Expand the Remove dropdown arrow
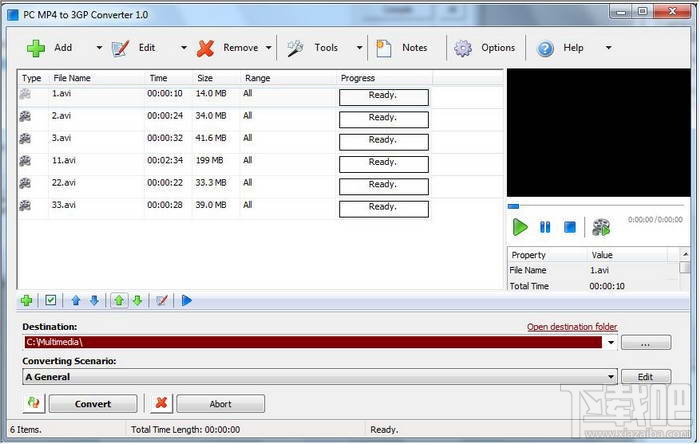The image size is (700, 444). coord(269,48)
